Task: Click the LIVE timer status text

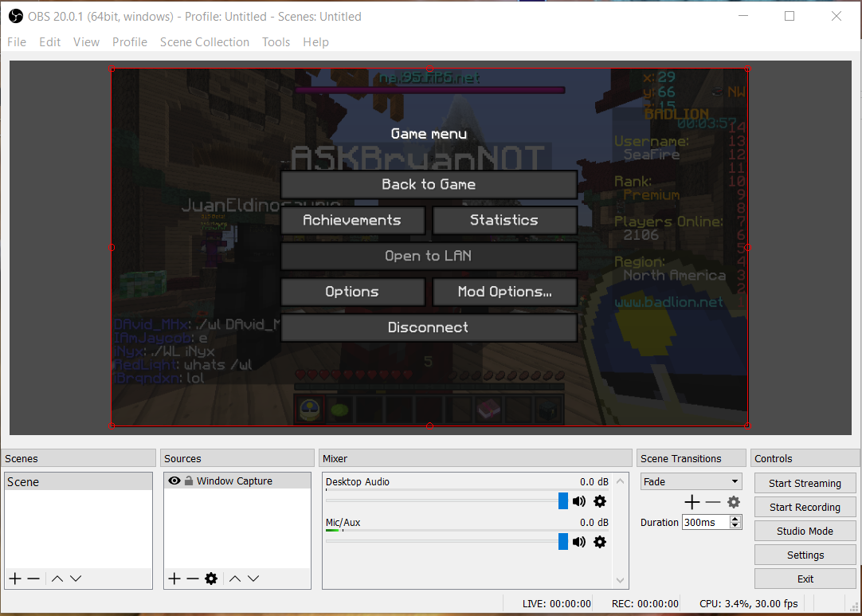Action: (556, 603)
